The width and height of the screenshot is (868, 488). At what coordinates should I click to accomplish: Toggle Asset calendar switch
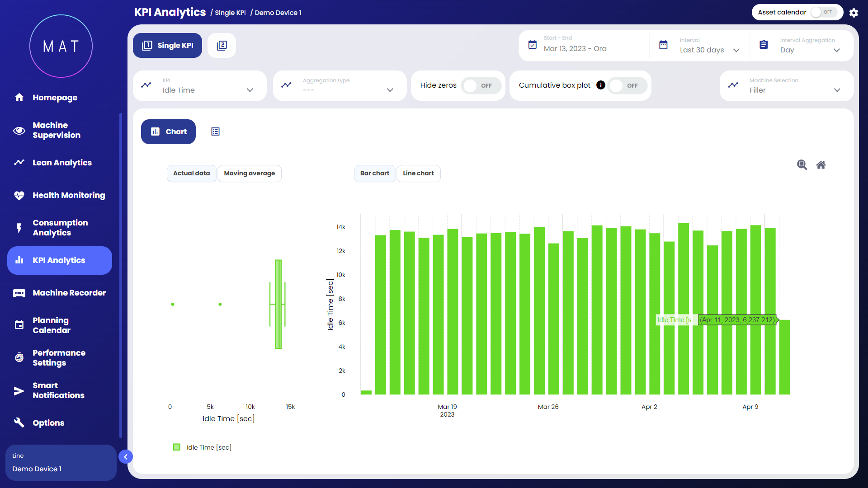coord(822,12)
